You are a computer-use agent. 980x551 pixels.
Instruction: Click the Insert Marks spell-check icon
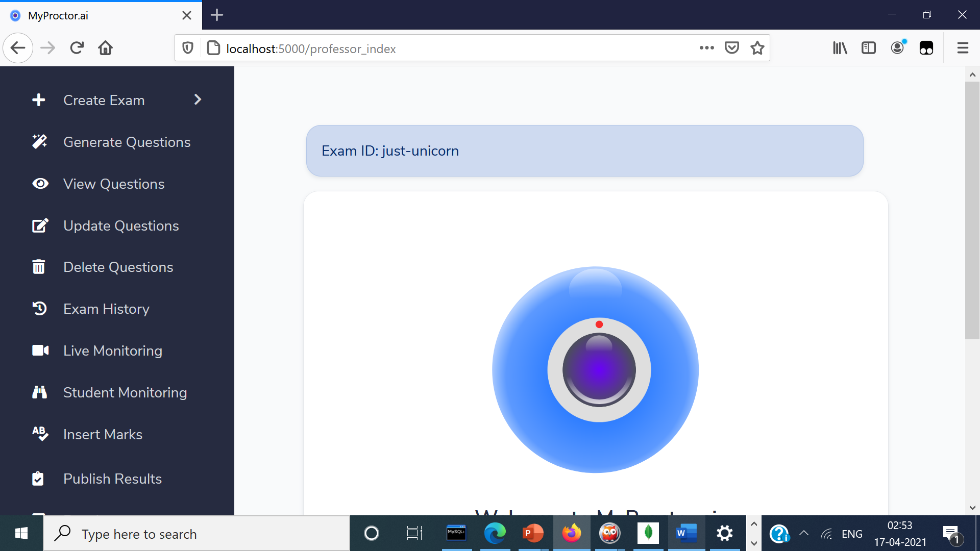coord(40,434)
